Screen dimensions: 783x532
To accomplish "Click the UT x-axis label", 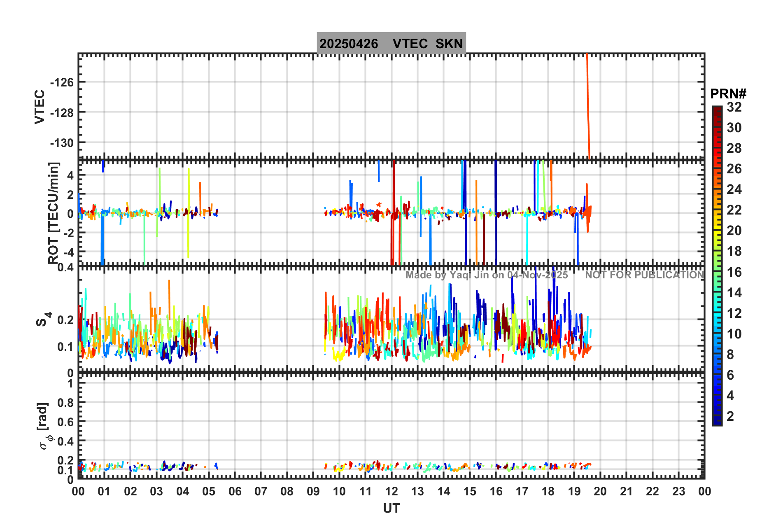I will coord(391,509).
